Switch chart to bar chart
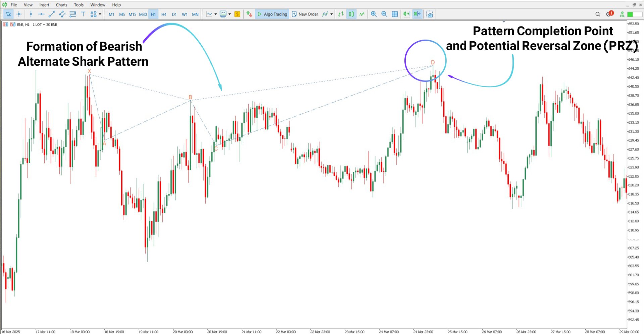 pos(341,14)
